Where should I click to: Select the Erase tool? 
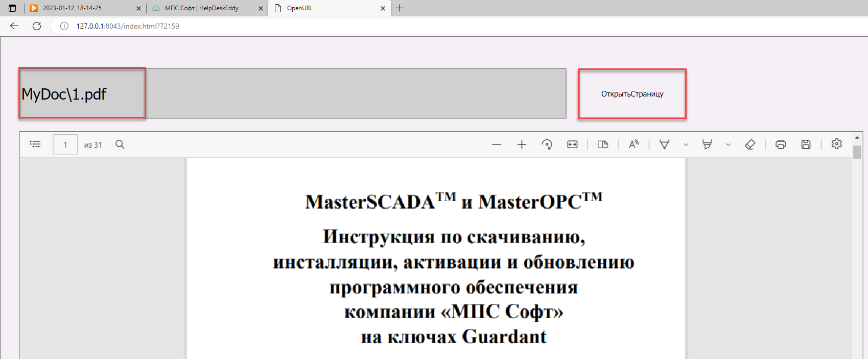click(750, 145)
